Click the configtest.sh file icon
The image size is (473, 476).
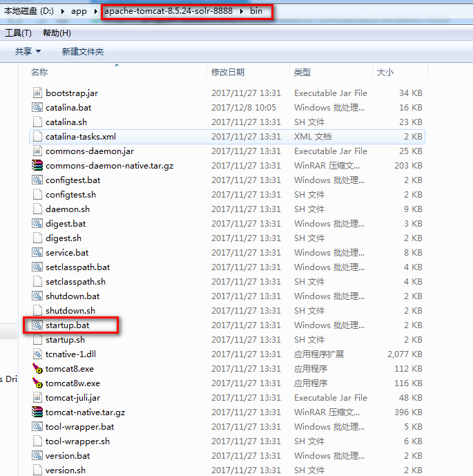coord(37,194)
